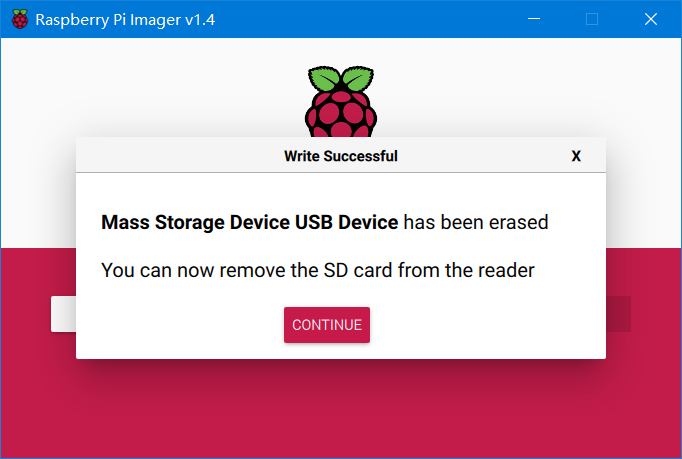Click the 'has been erased' text
Image resolution: width=682 pixels, height=459 pixels.
pos(476,222)
